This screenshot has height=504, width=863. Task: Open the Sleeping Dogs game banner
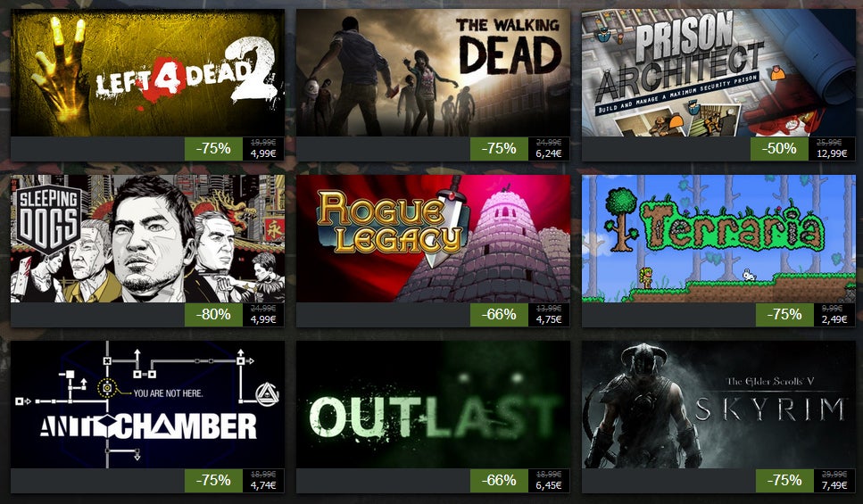(147, 239)
